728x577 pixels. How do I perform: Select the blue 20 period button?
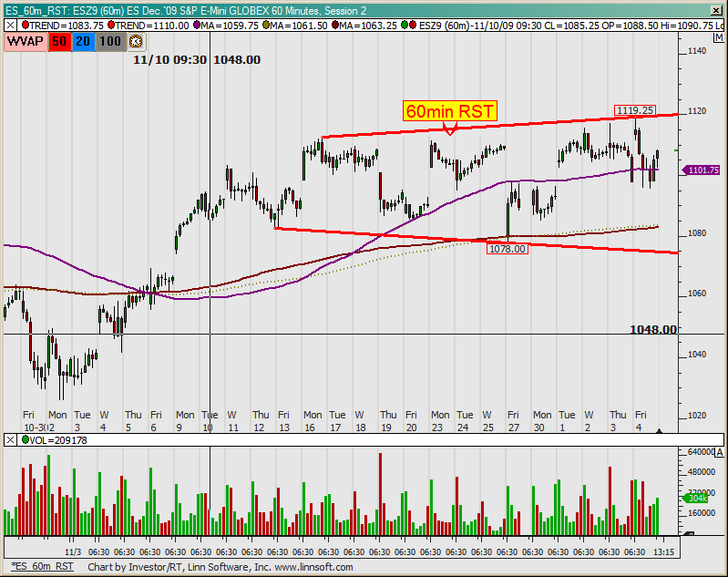click(84, 42)
